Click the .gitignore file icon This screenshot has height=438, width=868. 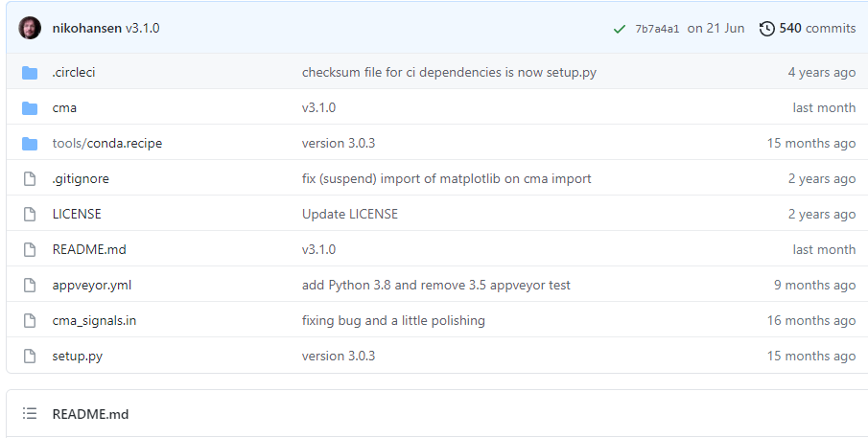[30, 179]
